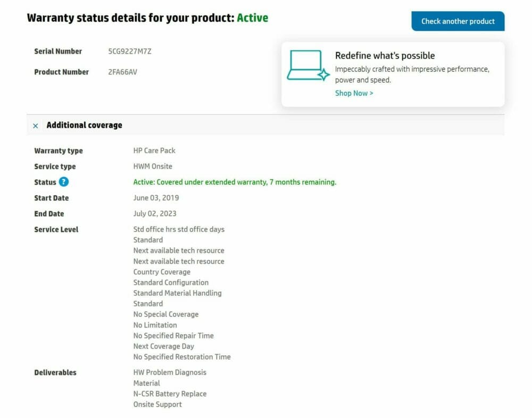Image resolution: width=532 pixels, height=418 pixels.
Task: Select the start date June 03, 2019
Action: point(156,198)
